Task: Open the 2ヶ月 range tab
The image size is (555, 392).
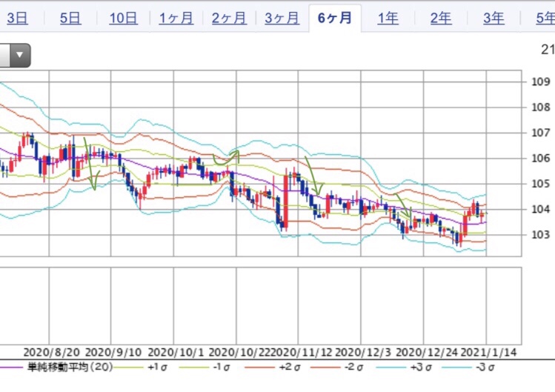Action: [229, 18]
